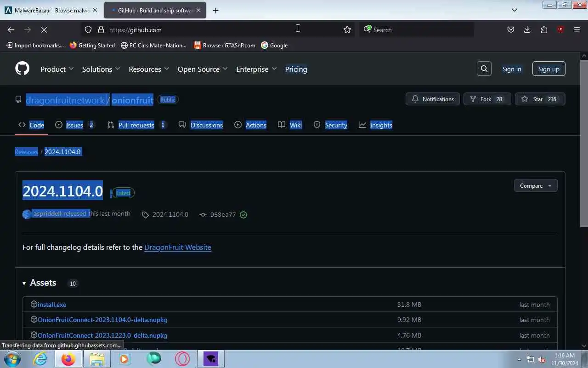Click the Sign in link
Image resolution: width=588 pixels, height=368 pixels.
tap(512, 69)
